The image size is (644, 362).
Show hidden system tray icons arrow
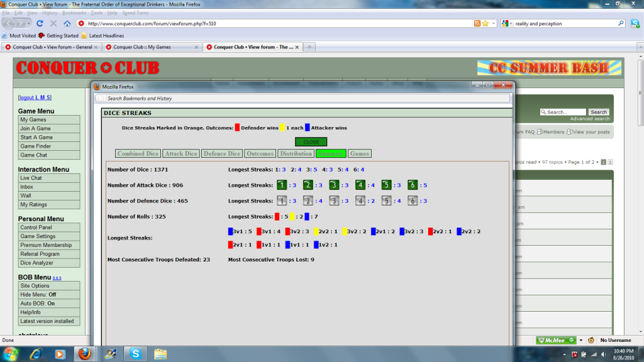(x=564, y=354)
